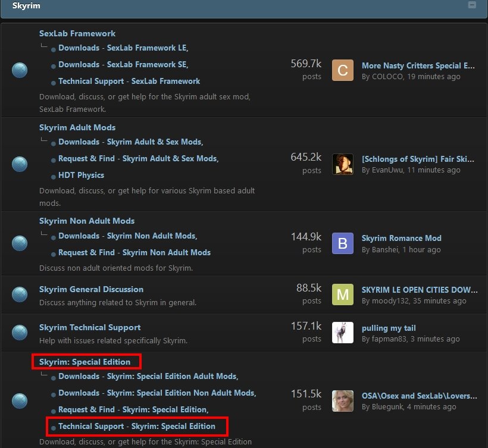Click 'Help with issues related specifically Skyrim.' text
This screenshot has width=488, height=448.
tap(113, 341)
